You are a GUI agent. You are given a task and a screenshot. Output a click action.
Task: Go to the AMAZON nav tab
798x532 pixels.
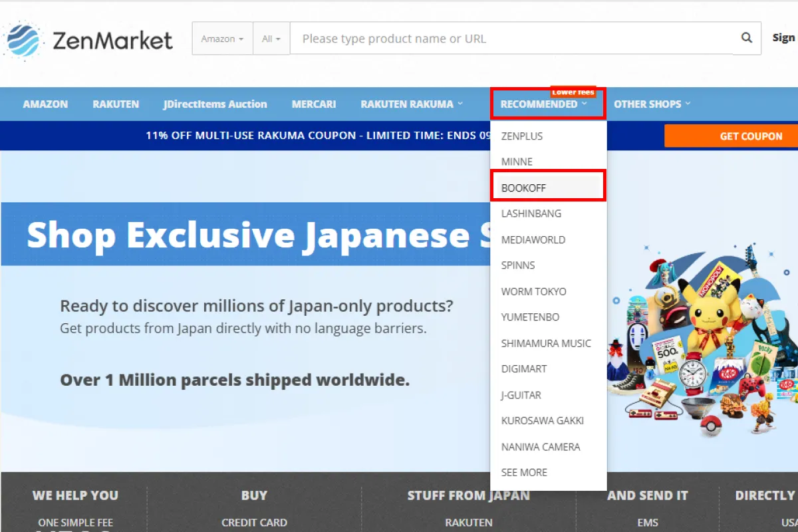tap(45, 104)
